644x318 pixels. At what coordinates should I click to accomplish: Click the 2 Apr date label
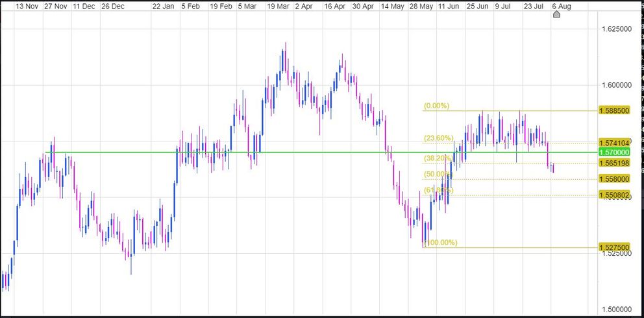tap(304, 6)
